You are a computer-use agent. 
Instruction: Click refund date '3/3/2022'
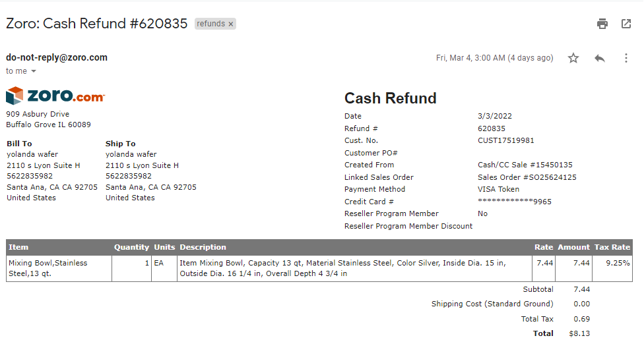coord(494,116)
